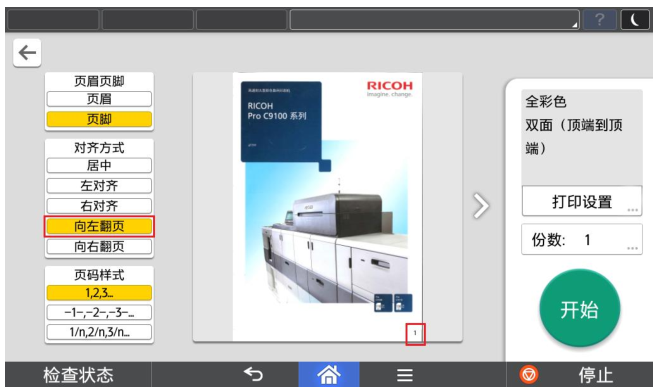Viewport: 666px width, 389px height.
Task: Choose 左对齐 alignment
Action: click(x=99, y=186)
